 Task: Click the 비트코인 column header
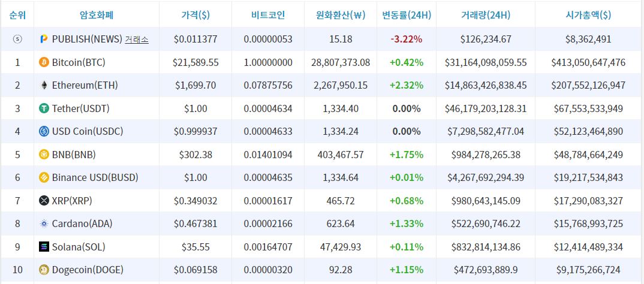point(268,15)
